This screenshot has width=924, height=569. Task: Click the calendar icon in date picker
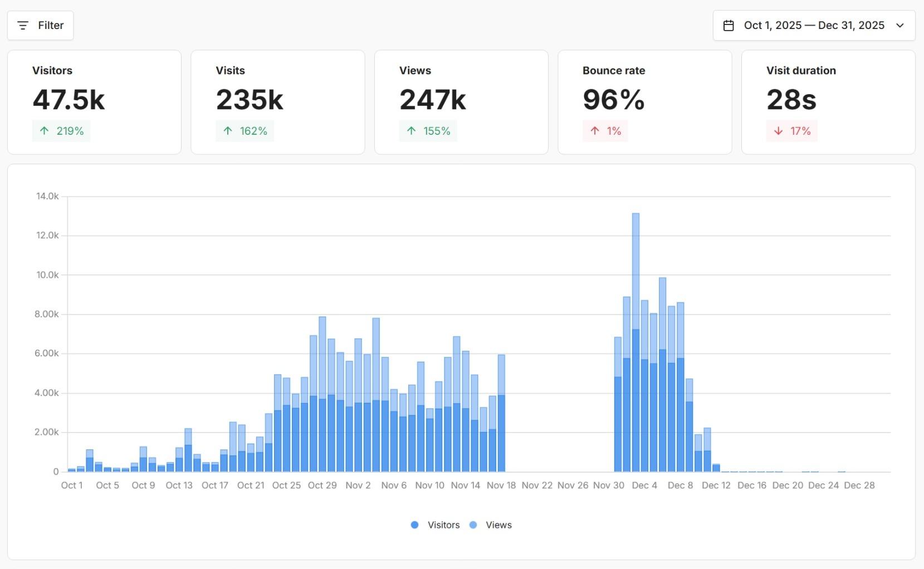729,26
